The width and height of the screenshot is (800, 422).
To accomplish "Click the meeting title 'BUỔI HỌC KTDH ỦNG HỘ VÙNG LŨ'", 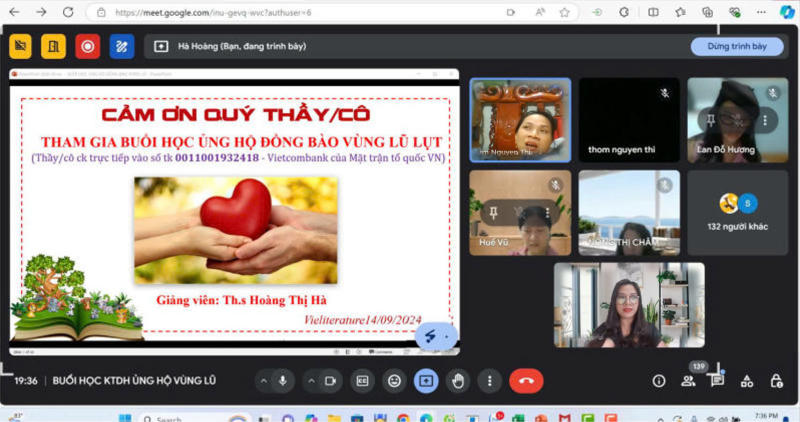I will click(x=134, y=381).
